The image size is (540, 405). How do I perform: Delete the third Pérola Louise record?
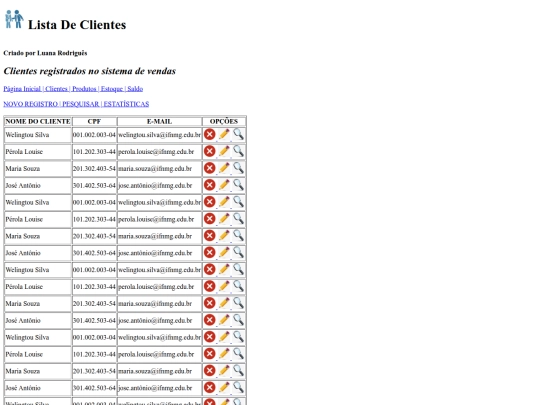click(209, 286)
